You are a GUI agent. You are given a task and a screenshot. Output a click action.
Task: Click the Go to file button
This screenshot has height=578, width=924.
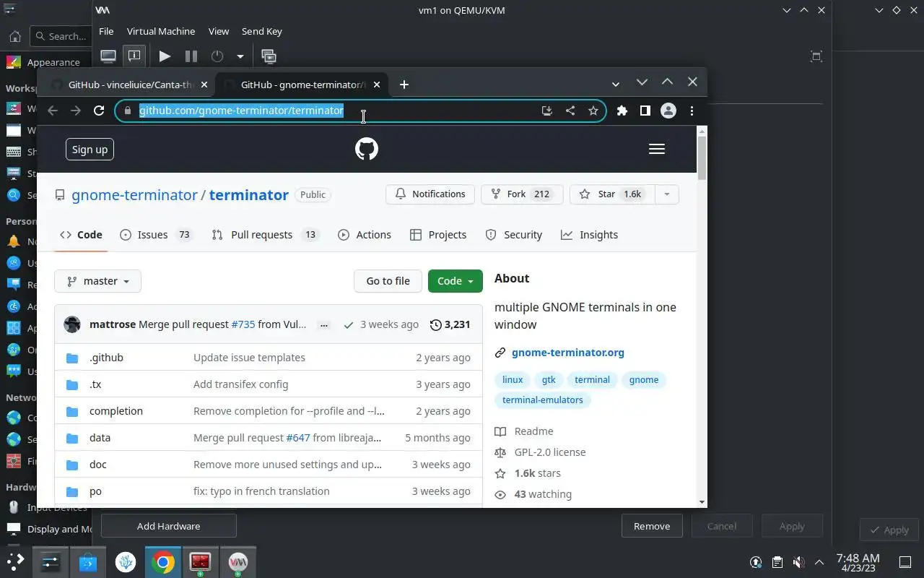tap(388, 281)
